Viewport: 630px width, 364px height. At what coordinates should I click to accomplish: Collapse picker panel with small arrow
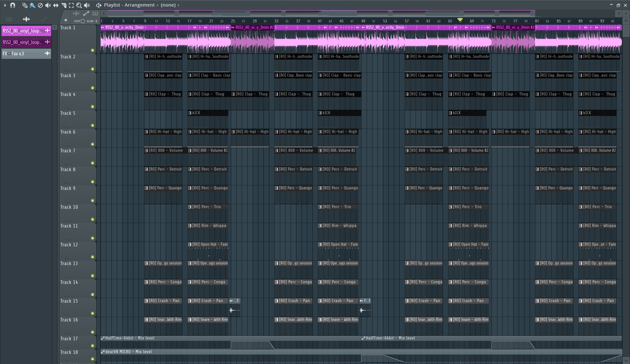55,27
